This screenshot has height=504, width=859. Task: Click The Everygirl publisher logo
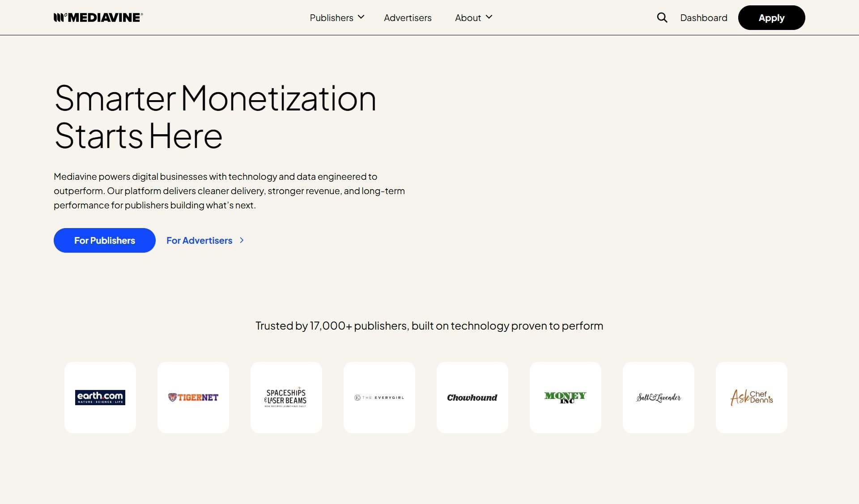(379, 397)
